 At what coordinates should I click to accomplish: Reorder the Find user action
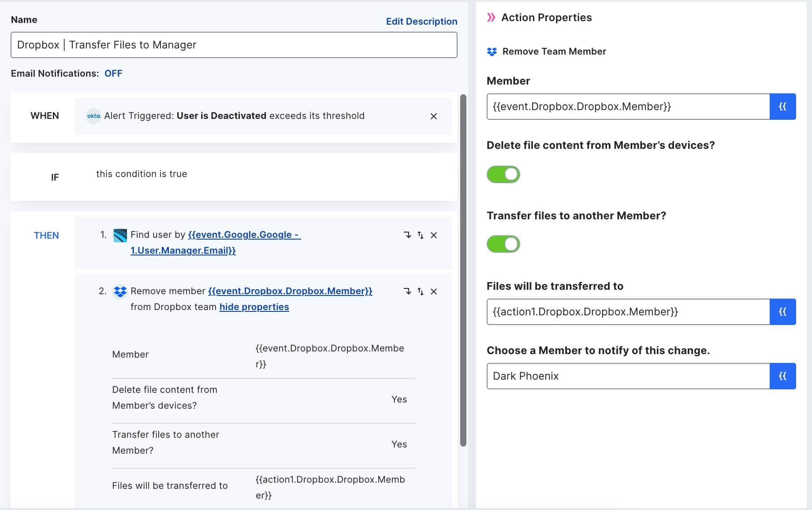pos(421,235)
